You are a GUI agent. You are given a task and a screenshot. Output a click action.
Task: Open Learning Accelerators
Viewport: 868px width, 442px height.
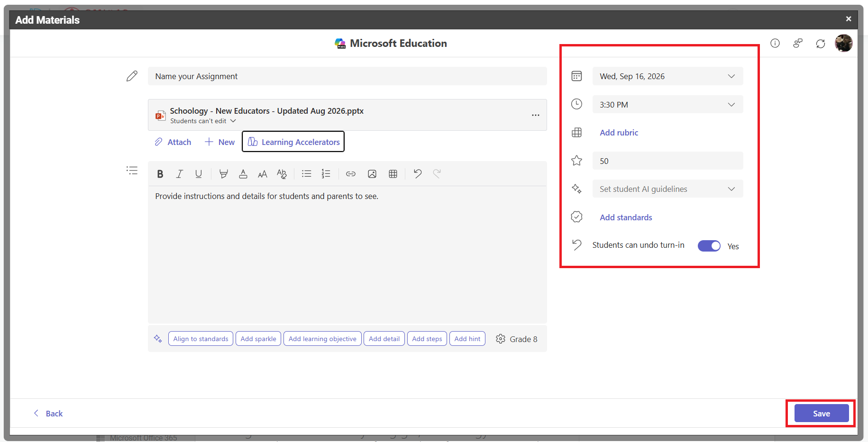click(x=293, y=142)
